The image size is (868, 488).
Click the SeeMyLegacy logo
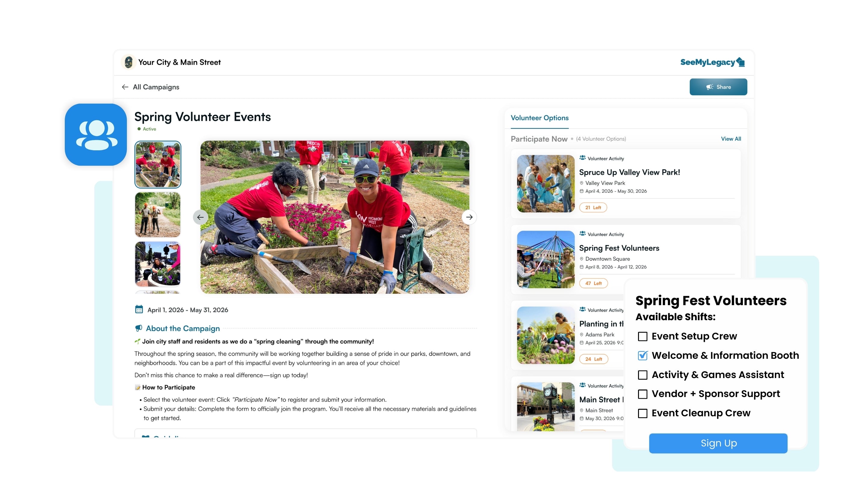coord(712,62)
